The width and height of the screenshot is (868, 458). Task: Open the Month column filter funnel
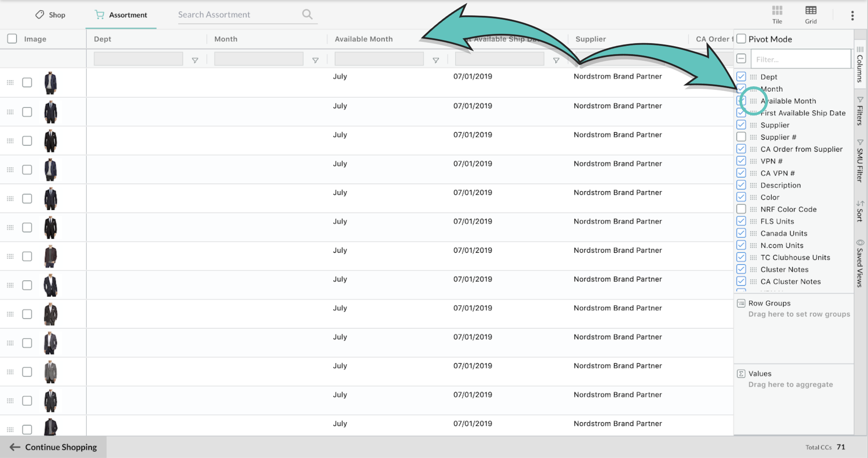[x=315, y=60]
